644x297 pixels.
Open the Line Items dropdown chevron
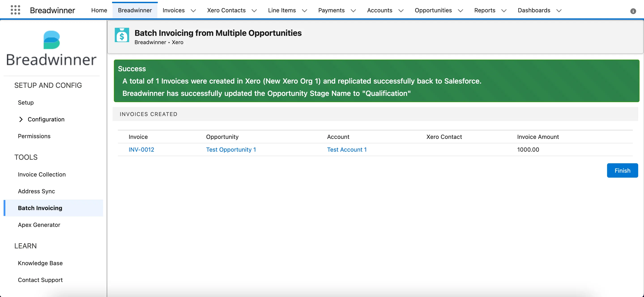(x=304, y=11)
